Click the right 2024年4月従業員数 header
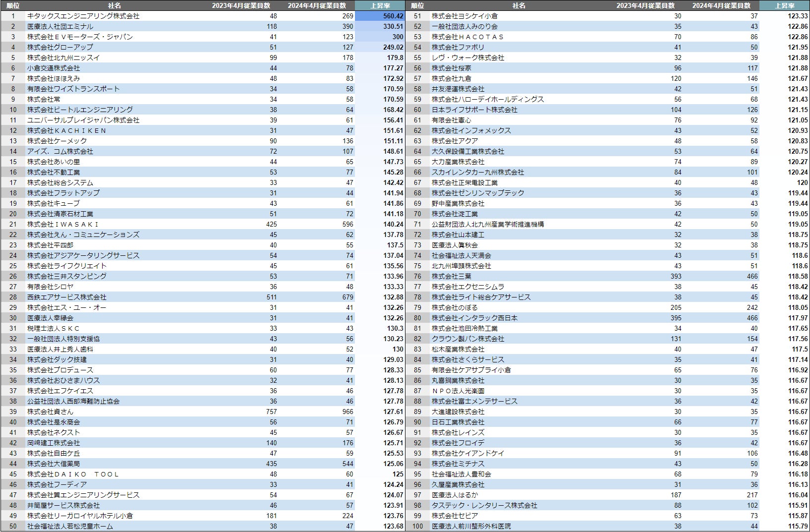 [x=721, y=5]
